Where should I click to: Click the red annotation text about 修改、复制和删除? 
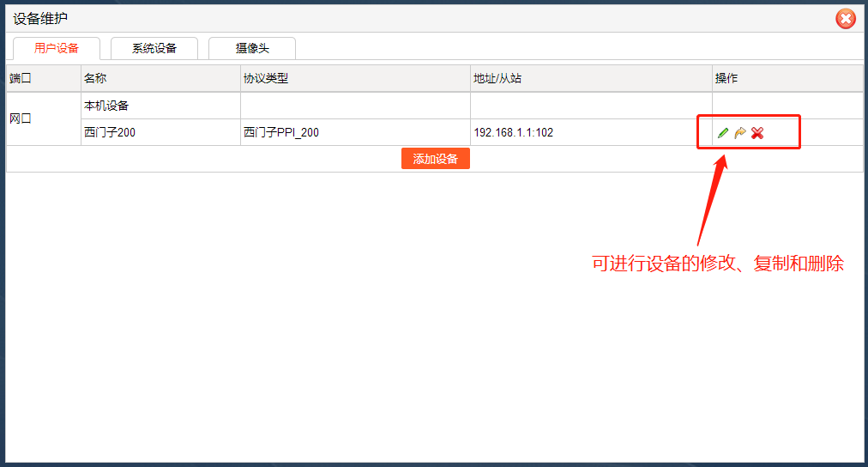pos(718,264)
